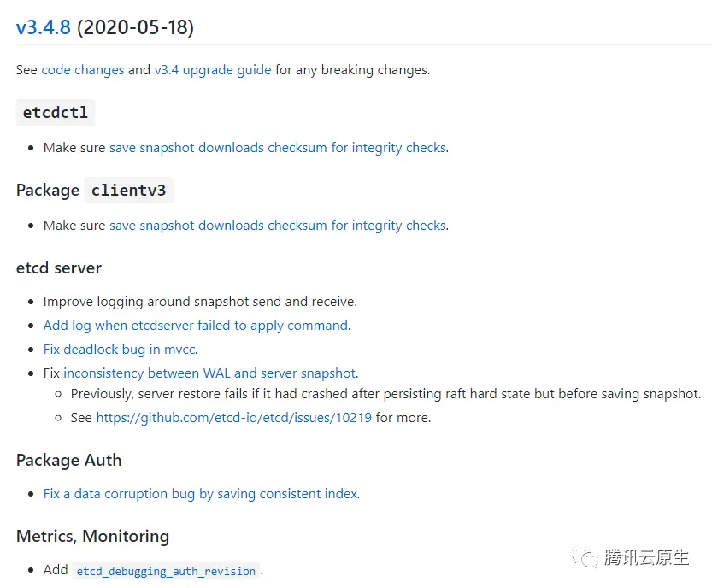
Task: Click the WeChat logo icon in the watermark
Action: 586,557
